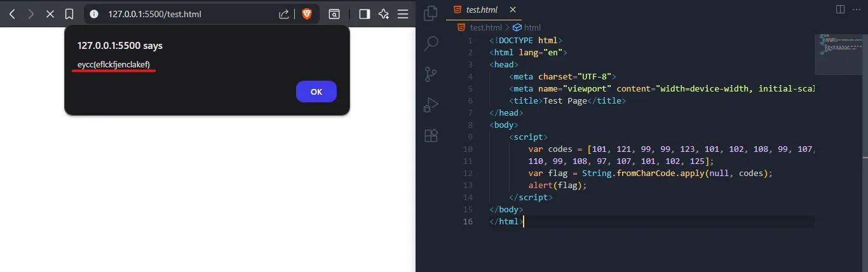
Task: Click the split editor icon
Action: tap(840, 10)
